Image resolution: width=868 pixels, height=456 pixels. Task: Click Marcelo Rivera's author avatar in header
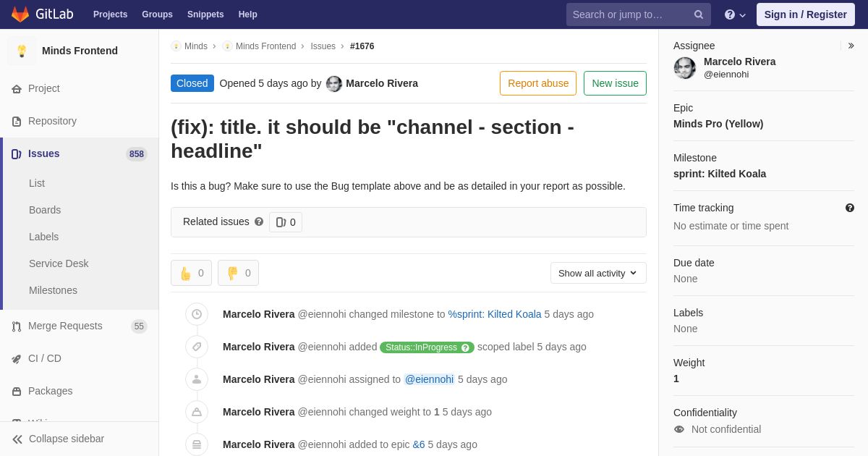click(334, 84)
